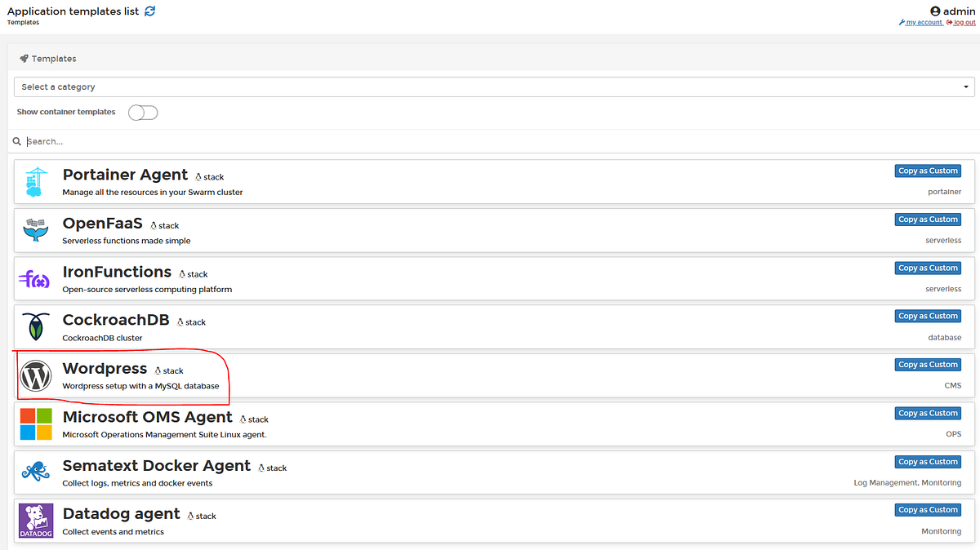
Task: Click 'Collect logs, metrics and docker events'
Action: (x=137, y=483)
